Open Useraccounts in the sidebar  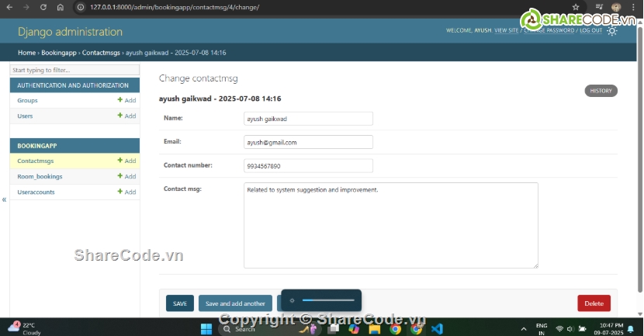coord(36,192)
